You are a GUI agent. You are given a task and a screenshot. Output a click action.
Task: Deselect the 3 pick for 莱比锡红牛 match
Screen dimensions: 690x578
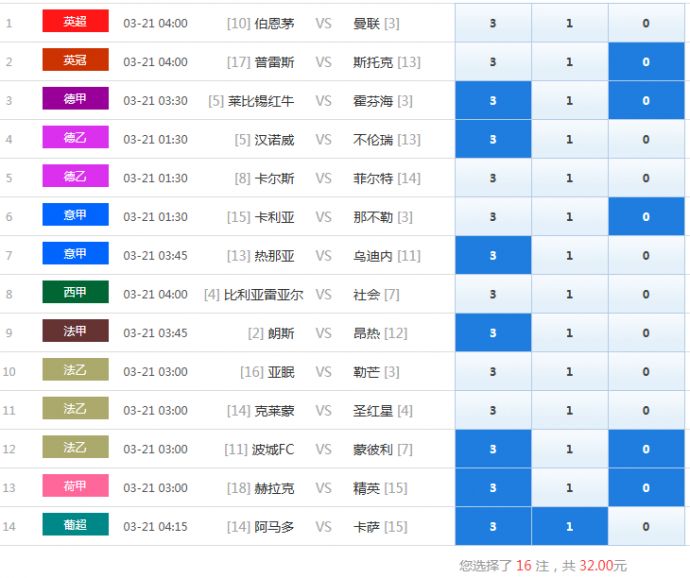tap(493, 101)
